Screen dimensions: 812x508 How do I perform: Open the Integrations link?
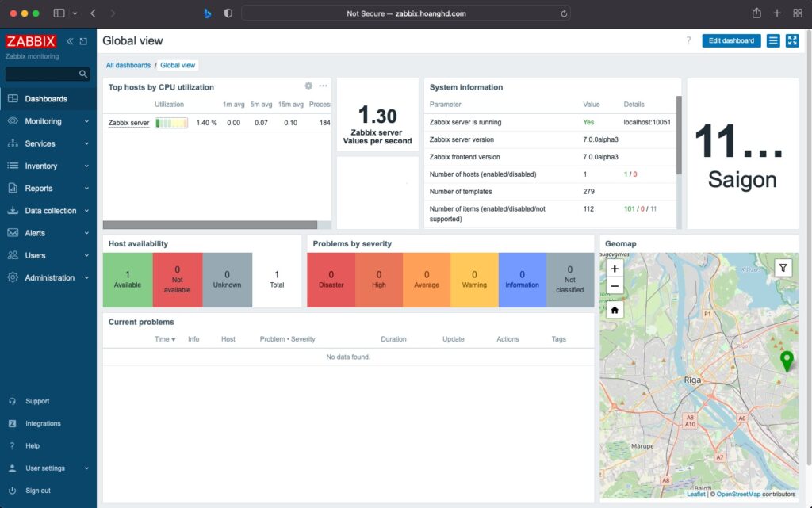coord(43,423)
